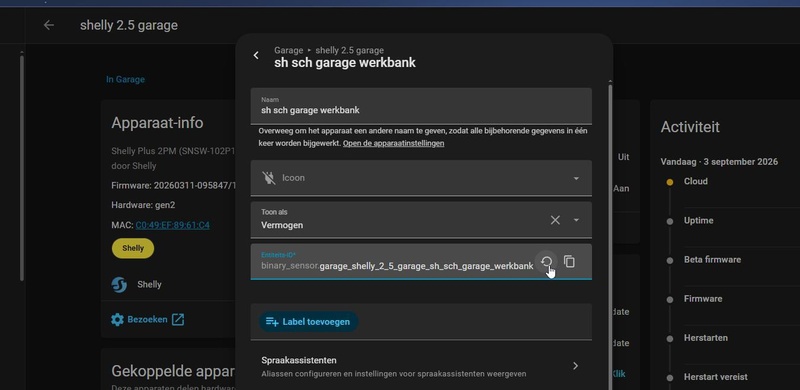Clear the 'Toon als' Vermogen value

click(555, 220)
